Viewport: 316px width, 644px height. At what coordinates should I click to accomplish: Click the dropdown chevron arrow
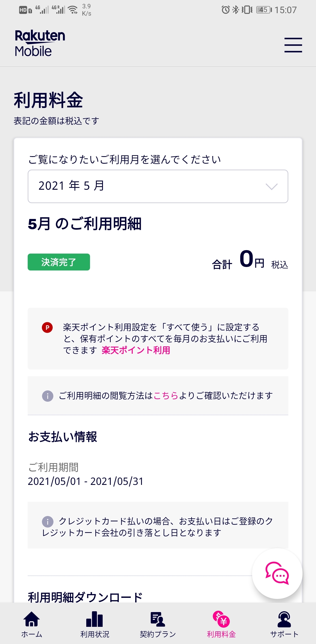click(x=271, y=186)
